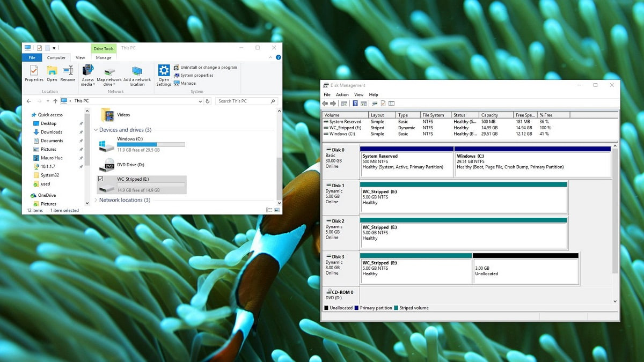Click WC_Stripped (E:) drive usage bar
Viewport: 644px width, 362px height.
pos(151,184)
